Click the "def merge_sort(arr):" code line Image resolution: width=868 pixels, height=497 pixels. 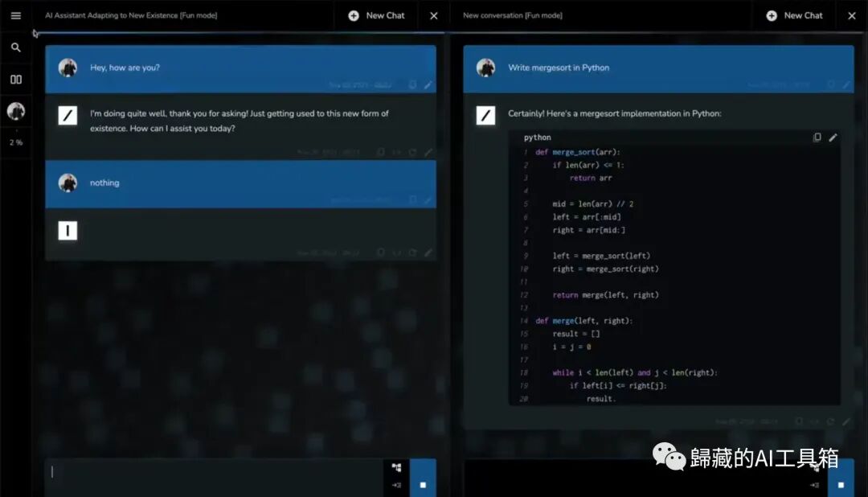578,152
